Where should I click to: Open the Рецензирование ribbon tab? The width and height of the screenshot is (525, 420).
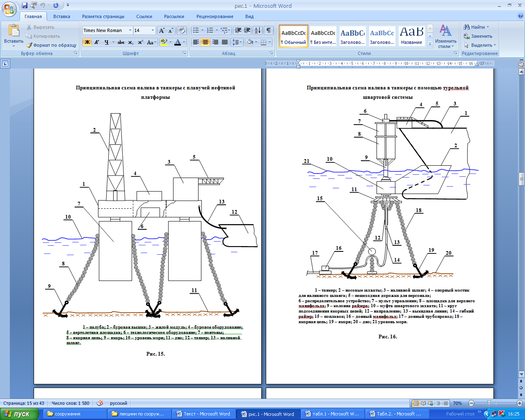coord(215,16)
